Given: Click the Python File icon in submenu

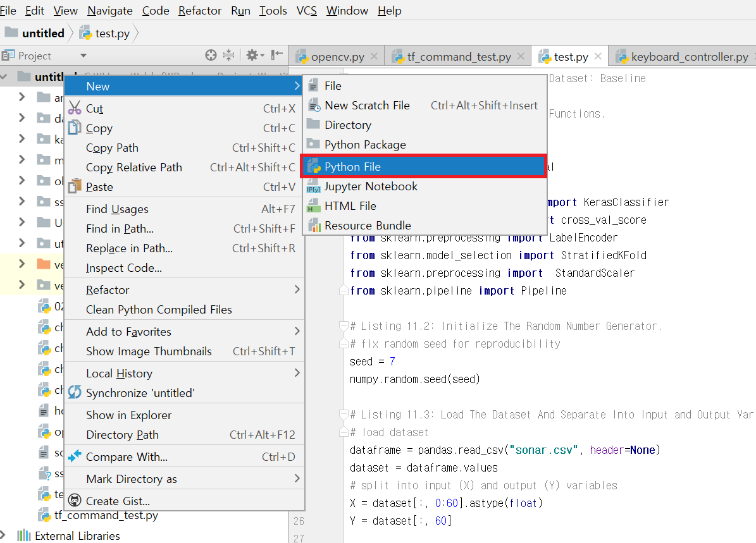Looking at the screenshot, I should 314,167.
